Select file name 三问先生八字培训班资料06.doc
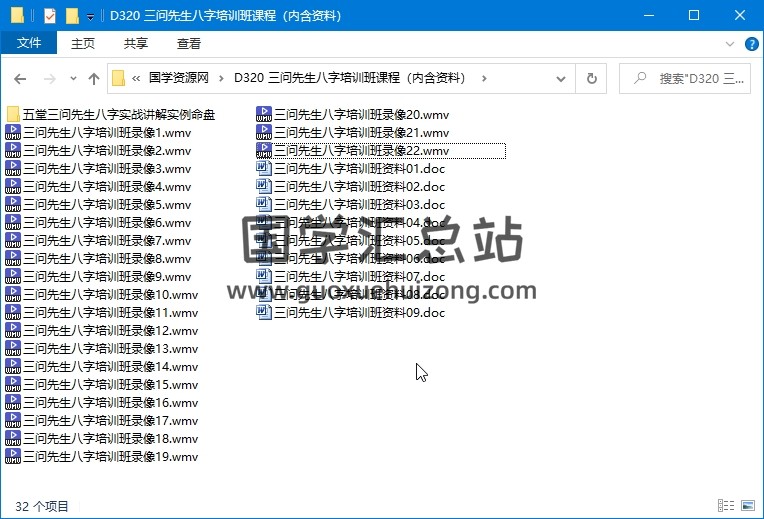The image size is (764, 519). 360,259
